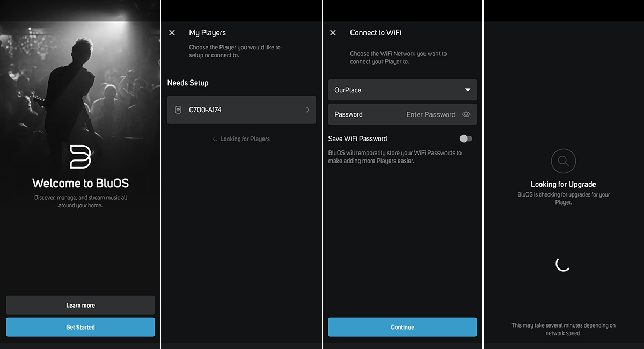Focus the Enter Password field
The width and height of the screenshot is (644, 349).
(x=430, y=114)
